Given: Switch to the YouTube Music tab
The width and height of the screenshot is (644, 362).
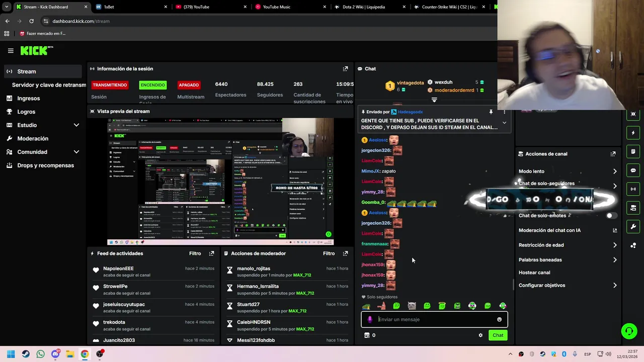Looking at the screenshot, I should pos(290,7).
